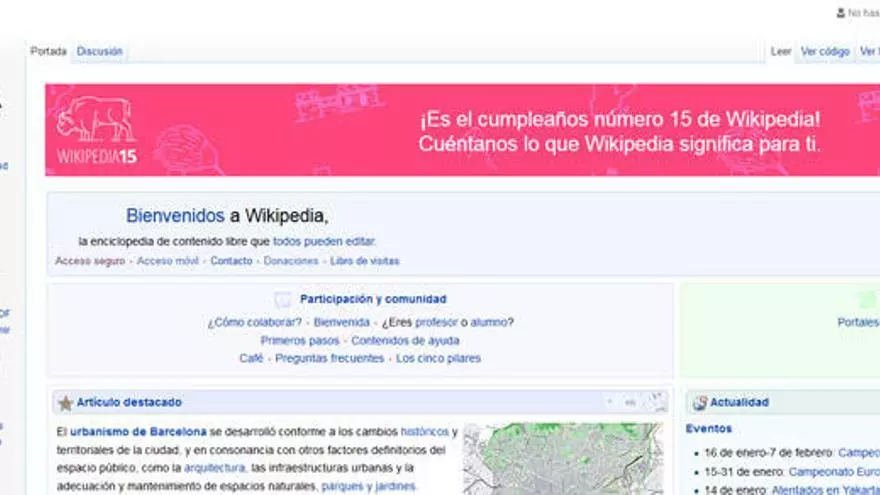The image size is (880, 495).
Task: Click the Donaciones link
Action: click(291, 261)
